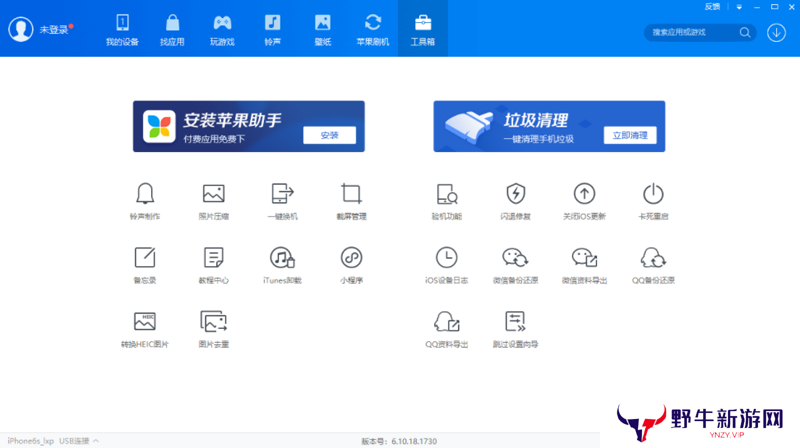
Task: Select the 工具箱 toolbox tab
Action: point(422,30)
